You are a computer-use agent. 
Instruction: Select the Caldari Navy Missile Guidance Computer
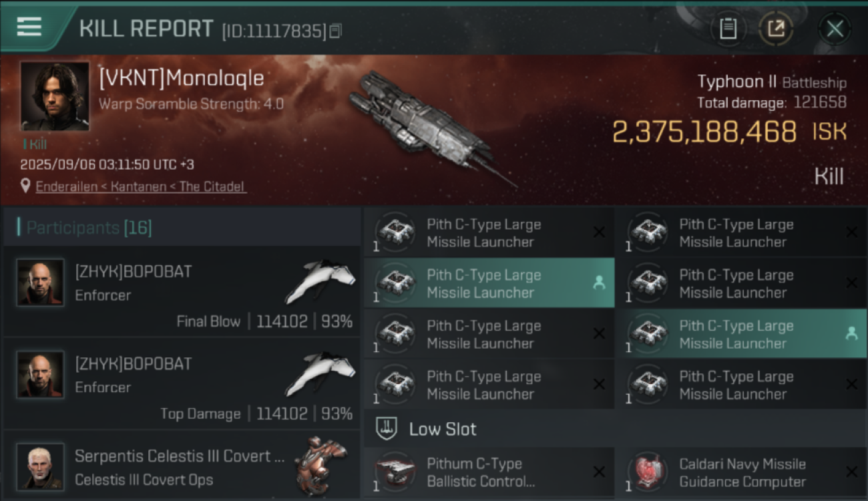pos(741,473)
